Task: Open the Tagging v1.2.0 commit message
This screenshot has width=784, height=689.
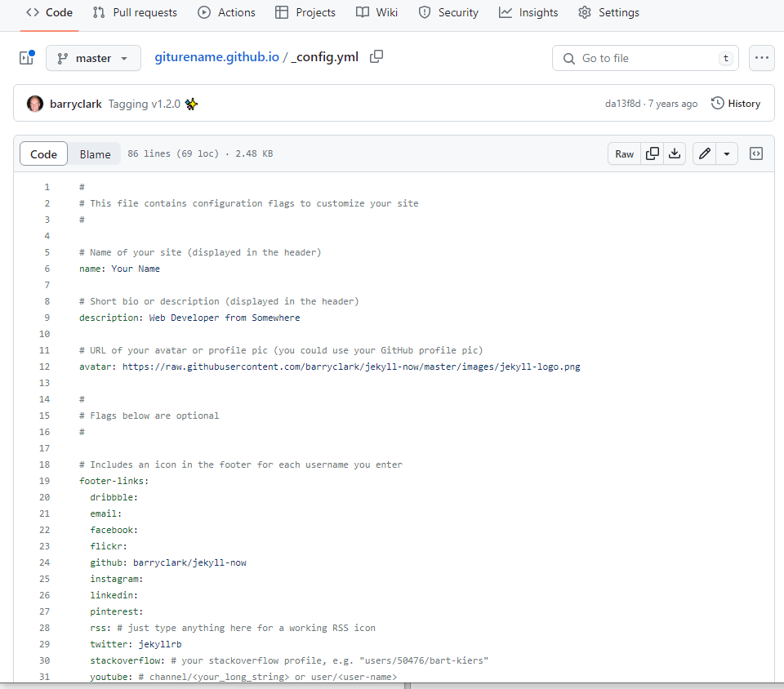Action: pyautogui.click(x=153, y=104)
